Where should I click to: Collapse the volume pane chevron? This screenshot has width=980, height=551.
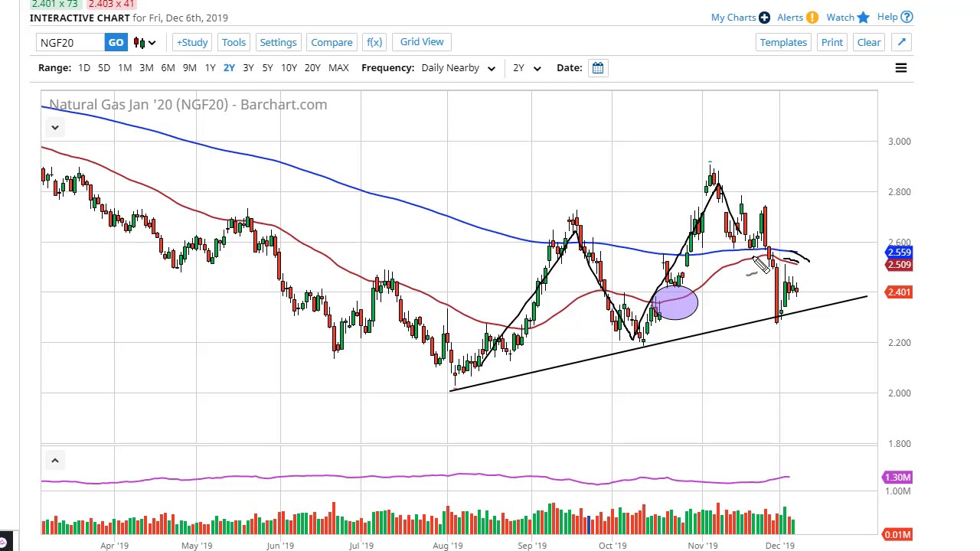pyautogui.click(x=55, y=460)
